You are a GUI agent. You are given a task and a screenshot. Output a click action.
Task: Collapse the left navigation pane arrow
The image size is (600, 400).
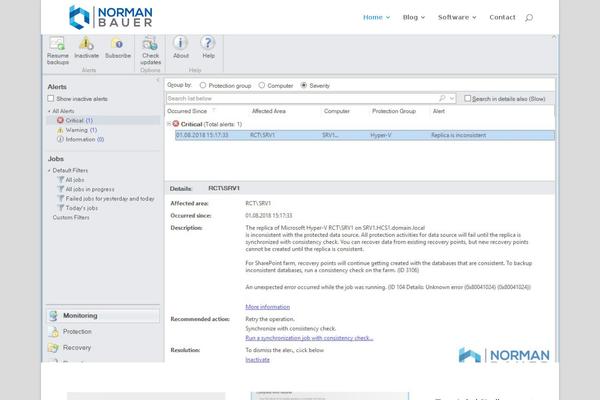[x=158, y=80]
